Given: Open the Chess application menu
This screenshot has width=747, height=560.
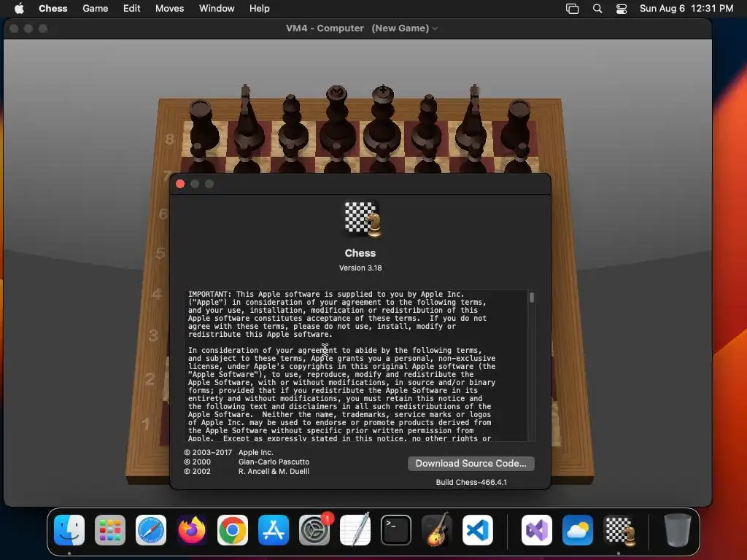Looking at the screenshot, I should pyautogui.click(x=53, y=8).
